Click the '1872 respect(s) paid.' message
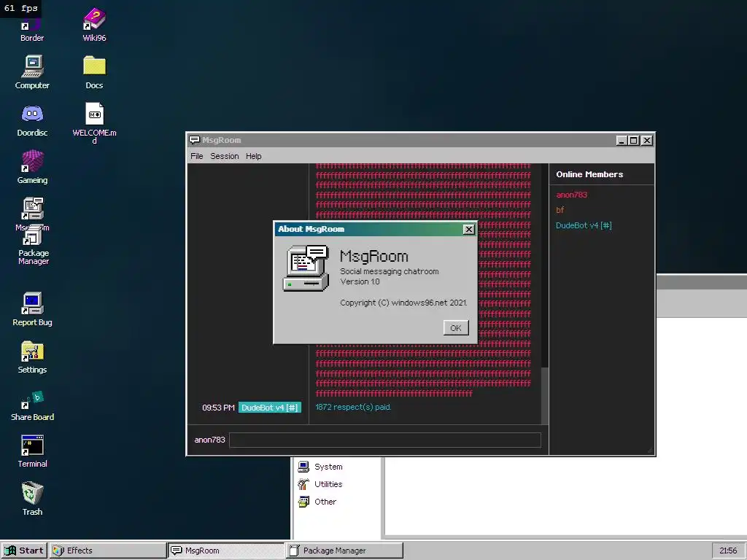The width and height of the screenshot is (747, 560). pos(353,407)
